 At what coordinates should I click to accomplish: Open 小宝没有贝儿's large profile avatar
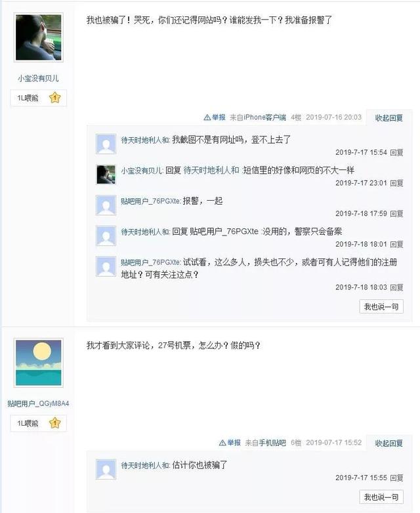[38, 37]
